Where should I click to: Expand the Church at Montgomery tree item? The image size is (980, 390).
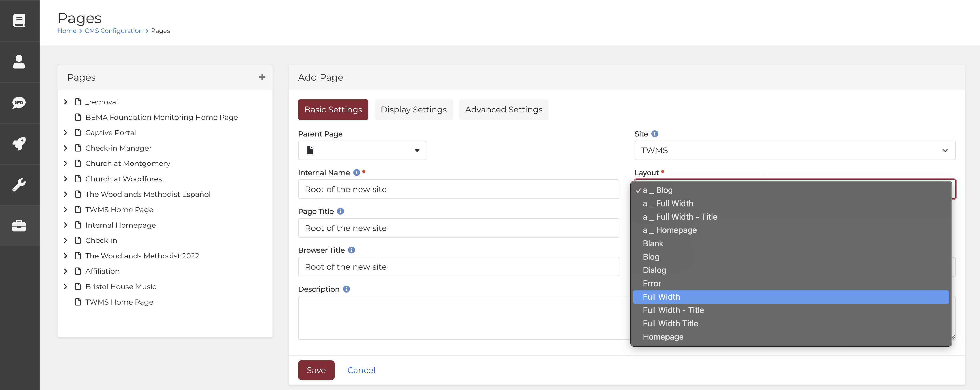pos(65,163)
